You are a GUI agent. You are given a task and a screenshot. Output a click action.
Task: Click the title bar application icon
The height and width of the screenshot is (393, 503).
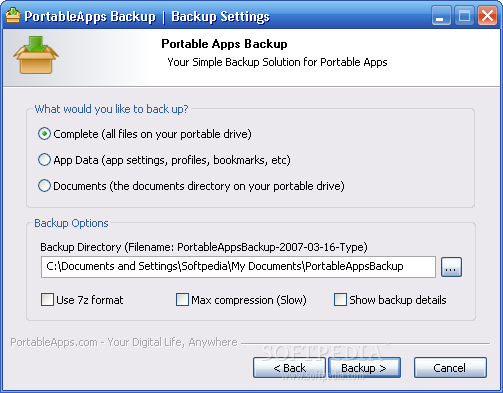pos(13,16)
